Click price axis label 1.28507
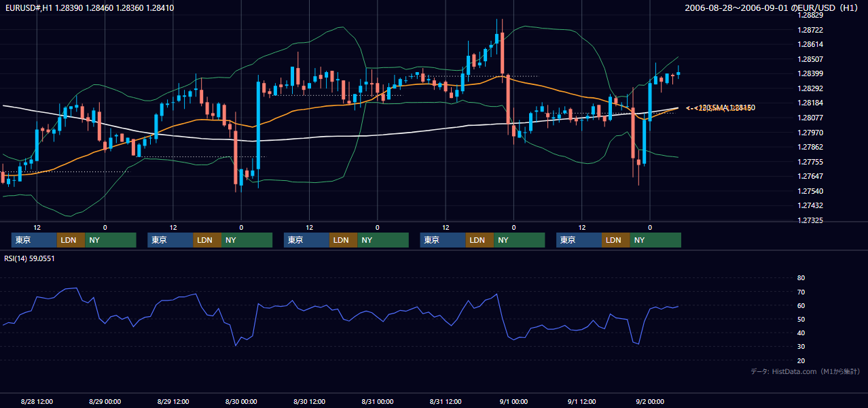 [x=810, y=59]
